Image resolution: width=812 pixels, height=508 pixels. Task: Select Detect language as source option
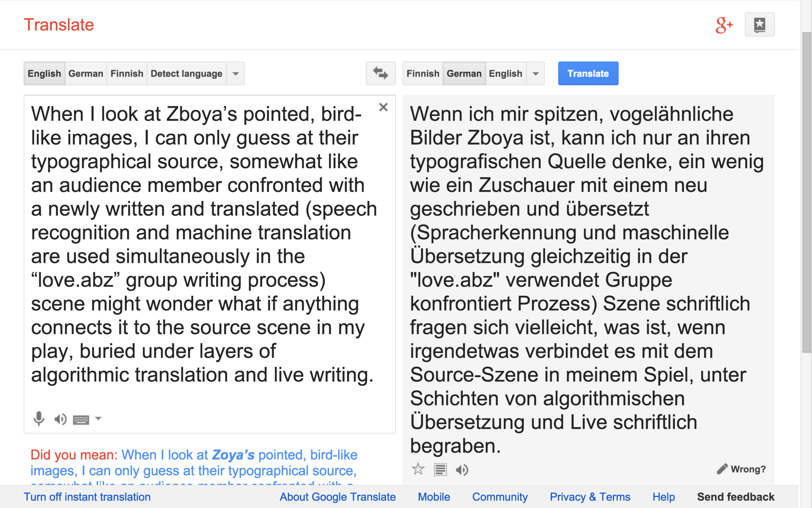tap(186, 74)
